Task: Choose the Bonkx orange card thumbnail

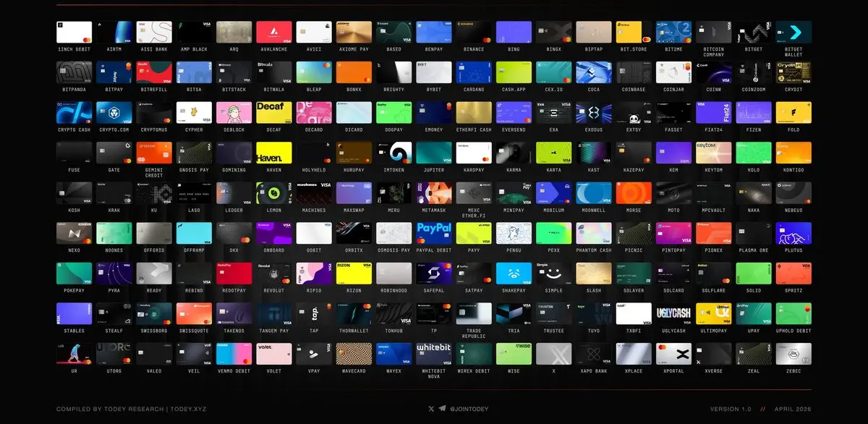Action: [354, 72]
